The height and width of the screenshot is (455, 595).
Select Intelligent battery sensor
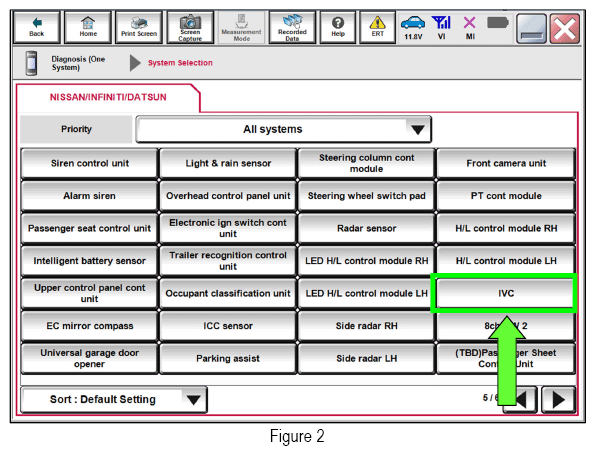[89, 261]
